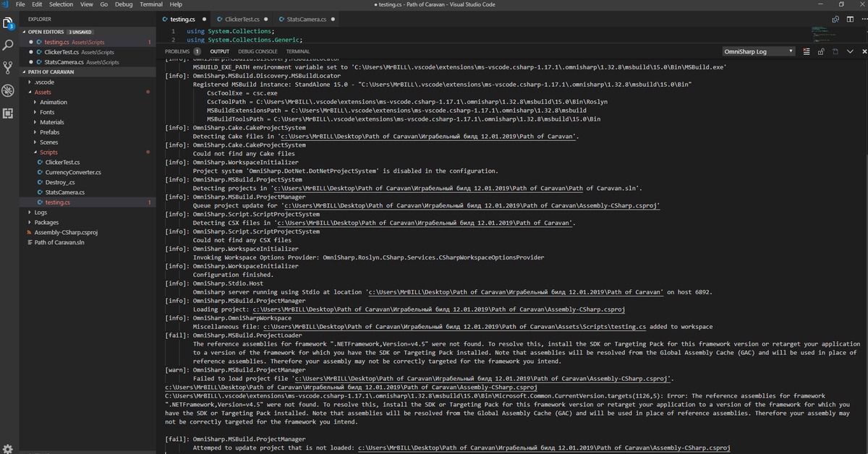Image resolution: width=868 pixels, height=454 pixels.
Task: Open the Selection menu
Action: 61,4
